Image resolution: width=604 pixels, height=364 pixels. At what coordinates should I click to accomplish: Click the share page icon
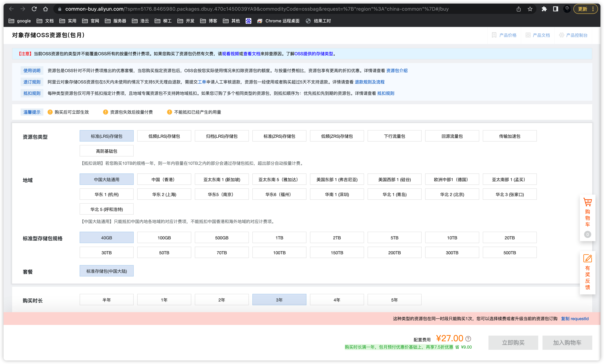point(519,9)
